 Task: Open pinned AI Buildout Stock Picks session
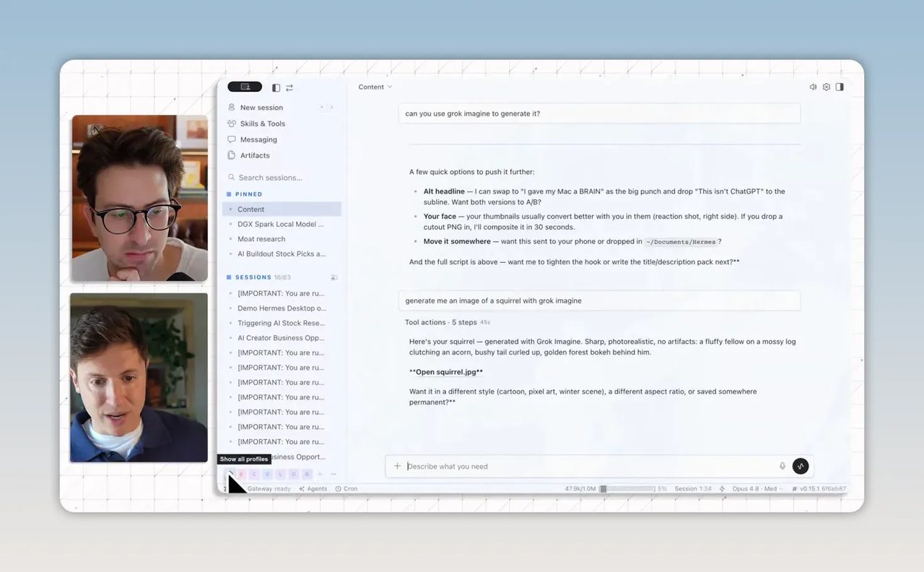[x=282, y=254]
